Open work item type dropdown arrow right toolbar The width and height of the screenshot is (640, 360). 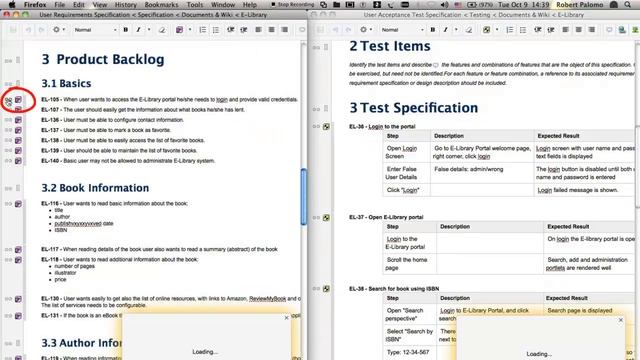click(497, 30)
